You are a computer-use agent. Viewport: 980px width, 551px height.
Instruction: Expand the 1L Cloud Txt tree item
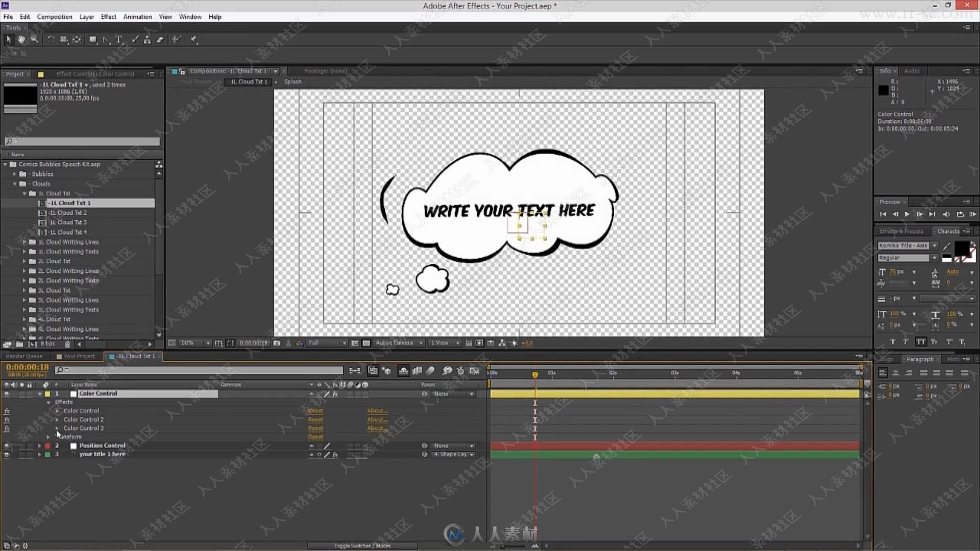tap(25, 193)
